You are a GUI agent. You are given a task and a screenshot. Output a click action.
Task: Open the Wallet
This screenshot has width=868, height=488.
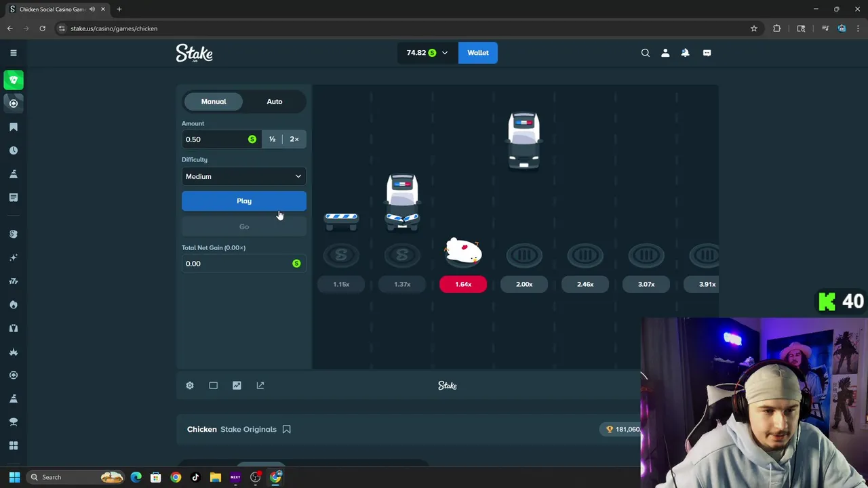click(x=478, y=53)
